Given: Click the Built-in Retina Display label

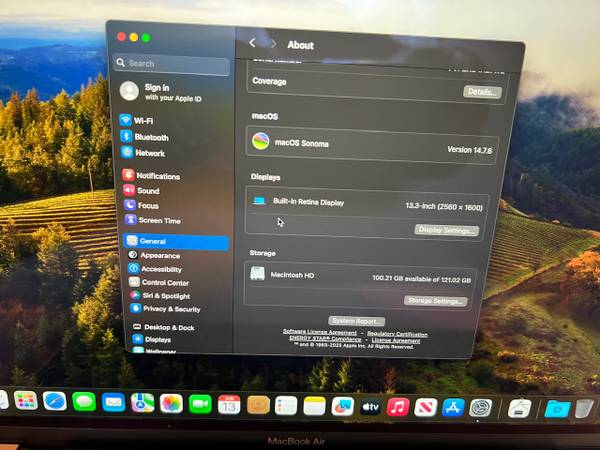Looking at the screenshot, I should (308, 202).
